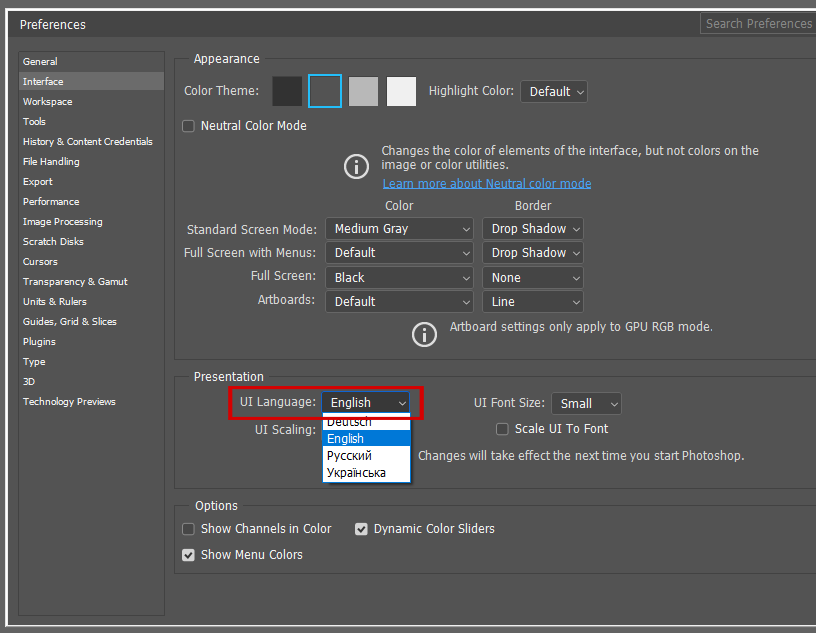Open the File Handling category
Screen dimensions: 816x633
[92, 161]
